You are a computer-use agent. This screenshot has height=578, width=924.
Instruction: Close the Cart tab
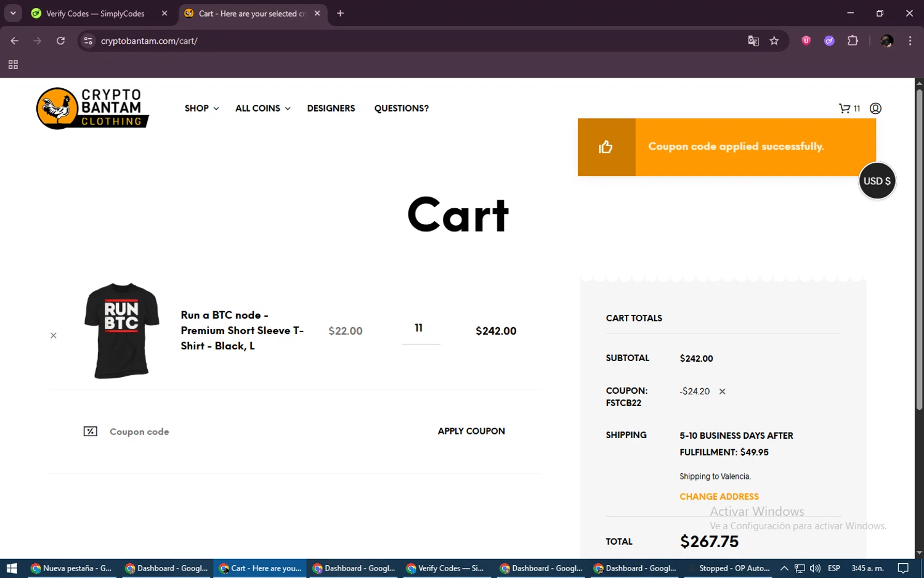point(317,13)
